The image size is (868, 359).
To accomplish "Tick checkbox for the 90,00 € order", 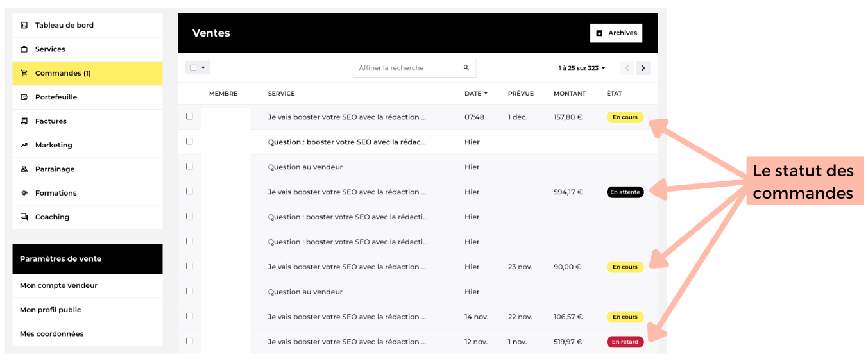I will tap(189, 266).
